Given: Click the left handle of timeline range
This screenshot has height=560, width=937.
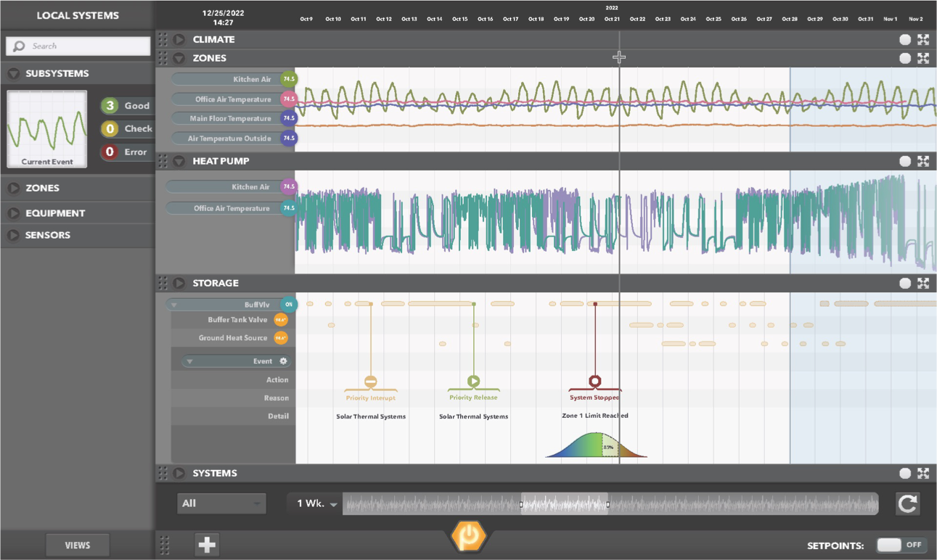Looking at the screenshot, I should (521, 504).
